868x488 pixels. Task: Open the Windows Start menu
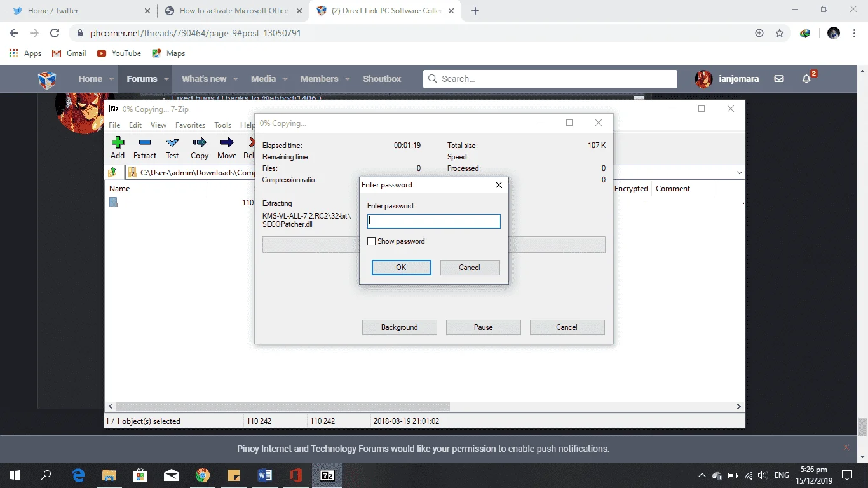click(15, 475)
